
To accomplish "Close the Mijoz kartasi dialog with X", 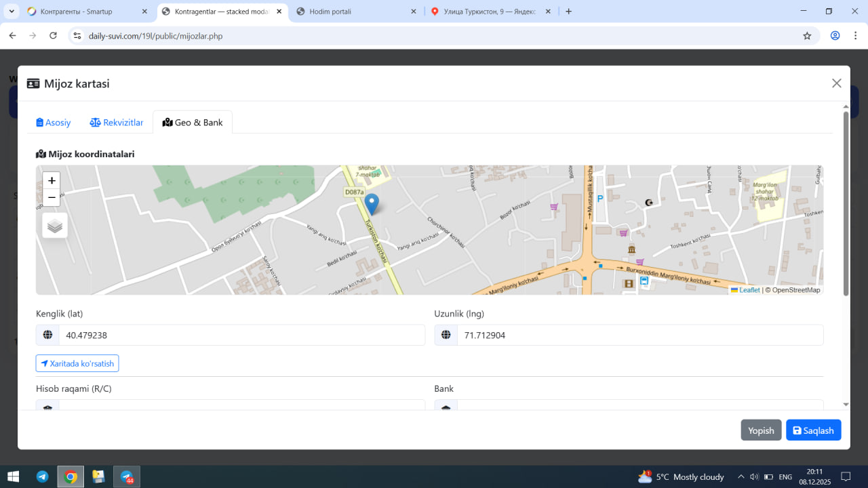I will [x=836, y=83].
